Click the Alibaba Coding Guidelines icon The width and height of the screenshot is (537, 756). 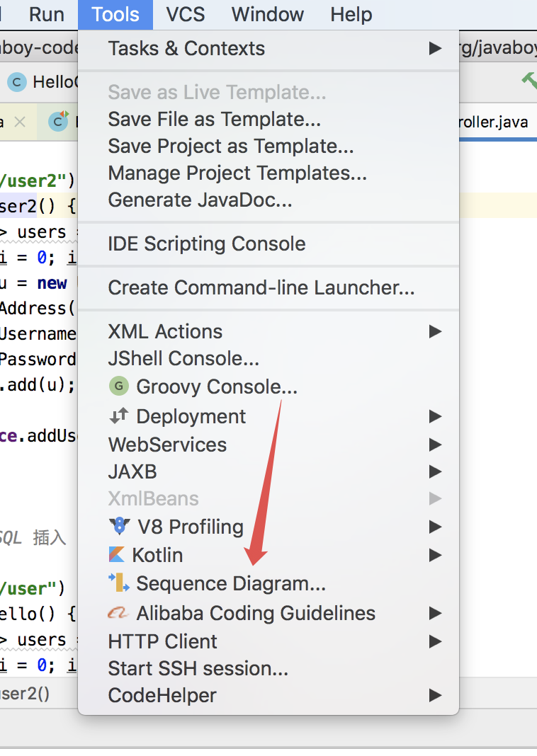[119, 613]
